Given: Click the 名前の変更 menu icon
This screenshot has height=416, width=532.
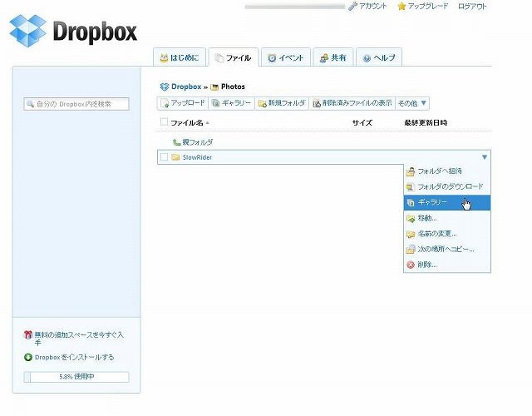Looking at the screenshot, I should (x=411, y=234).
